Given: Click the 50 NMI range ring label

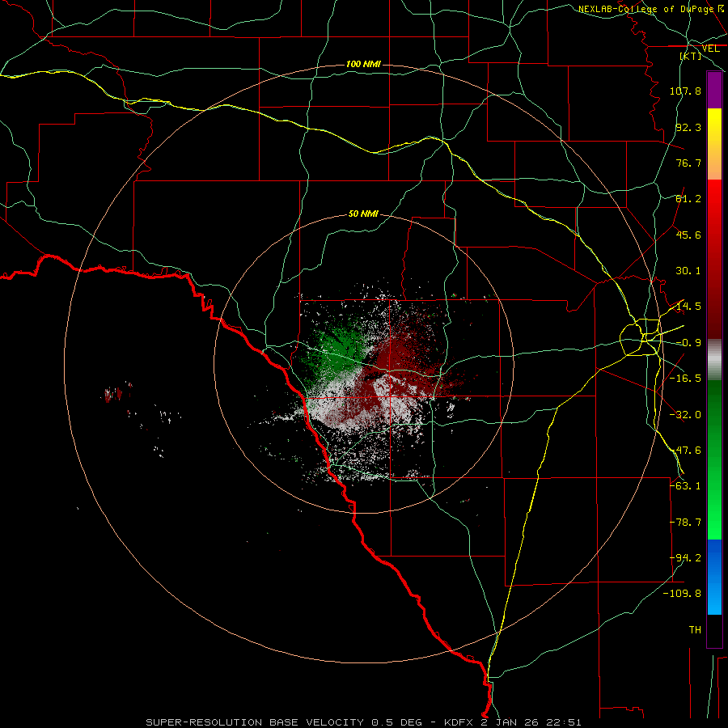Looking at the screenshot, I should point(363,214).
